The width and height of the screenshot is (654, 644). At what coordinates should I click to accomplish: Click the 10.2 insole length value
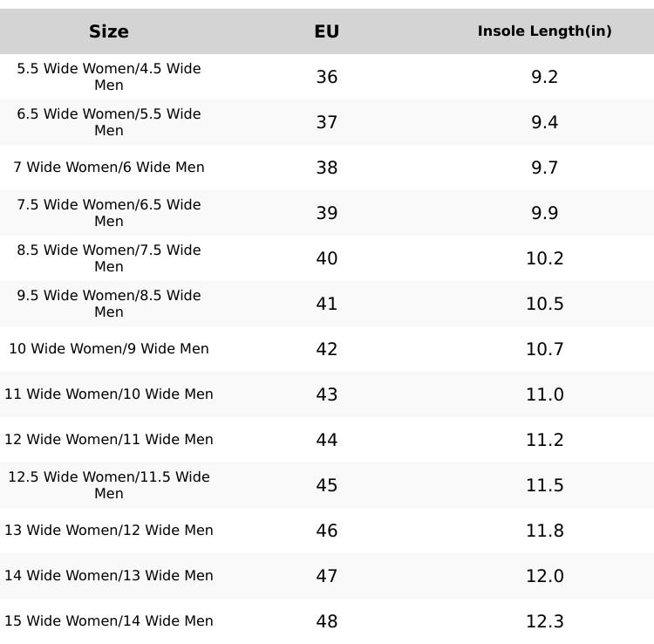pyautogui.click(x=544, y=258)
